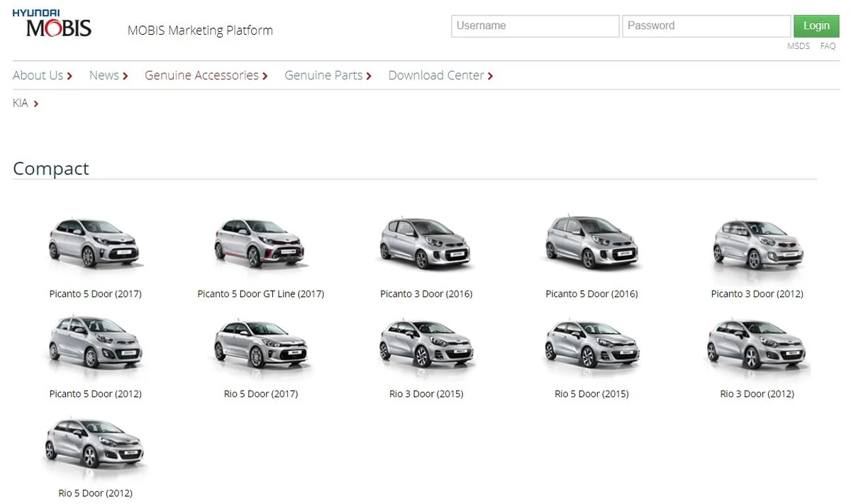Expand the KIA breadcrumb menu
Screen dimensions: 851x504
(26, 103)
